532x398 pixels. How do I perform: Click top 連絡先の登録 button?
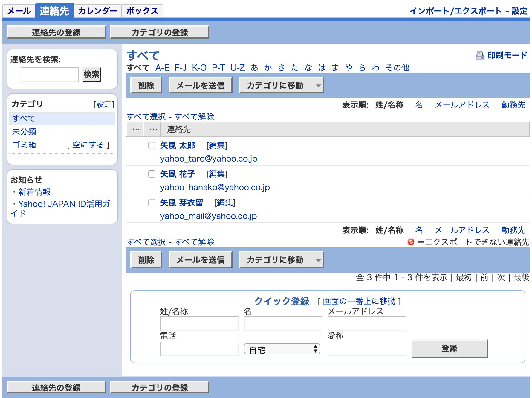click(x=56, y=32)
